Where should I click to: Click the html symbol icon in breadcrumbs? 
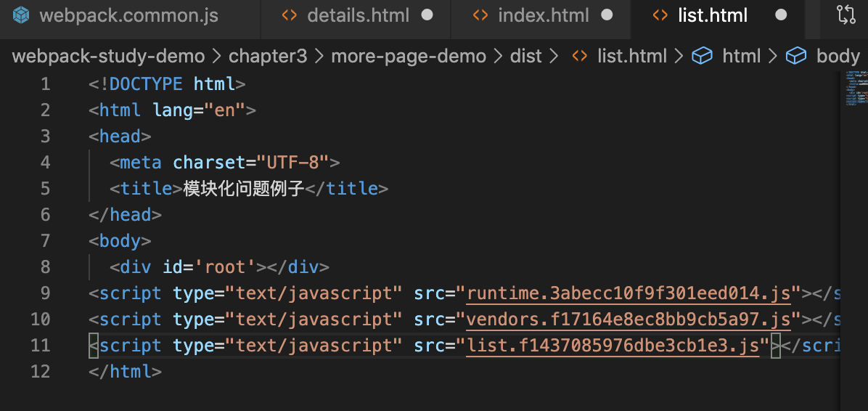702,56
